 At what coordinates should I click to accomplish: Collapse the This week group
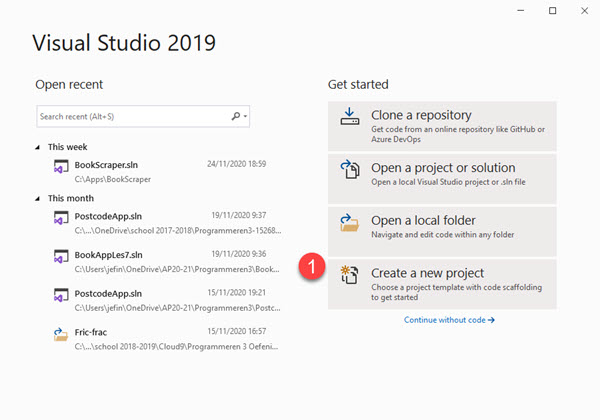(x=39, y=147)
